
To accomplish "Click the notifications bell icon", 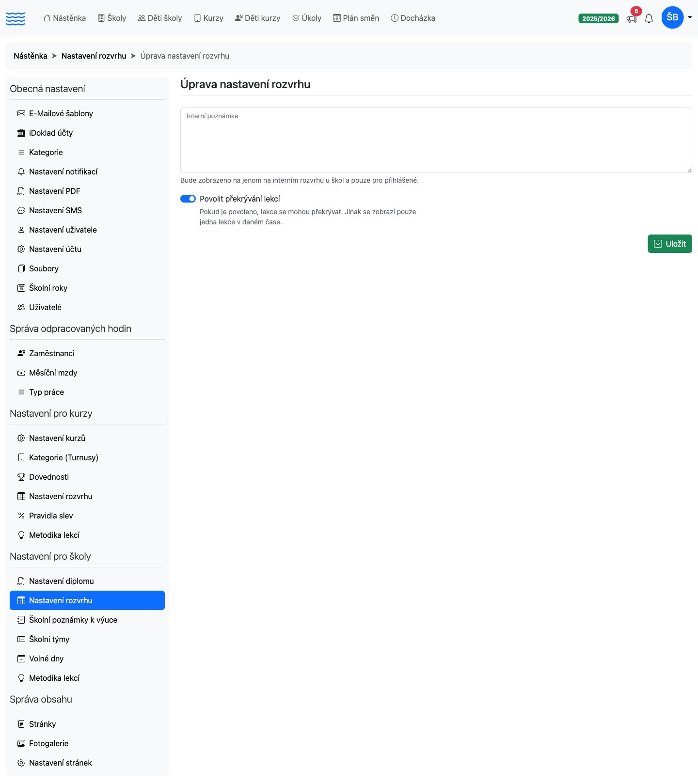I will (649, 19).
